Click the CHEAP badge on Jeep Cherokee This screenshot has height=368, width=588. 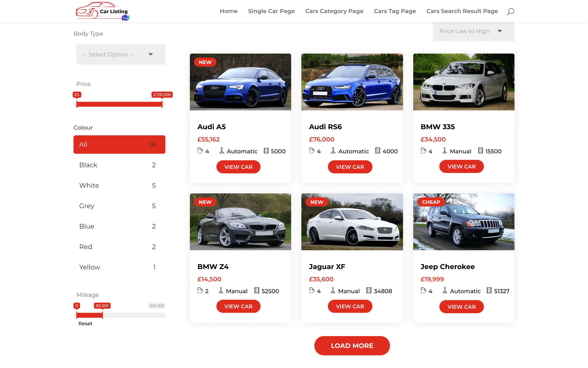click(431, 202)
